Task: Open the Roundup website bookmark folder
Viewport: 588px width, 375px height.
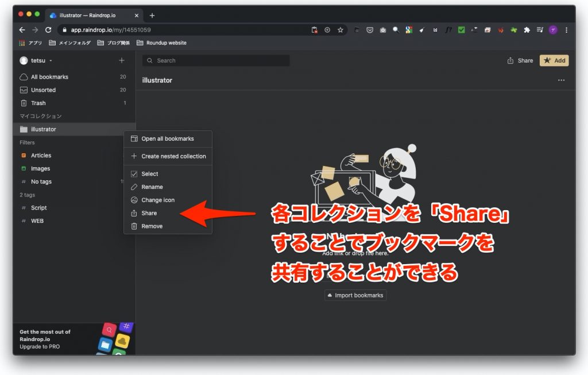Action: coord(161,42)
